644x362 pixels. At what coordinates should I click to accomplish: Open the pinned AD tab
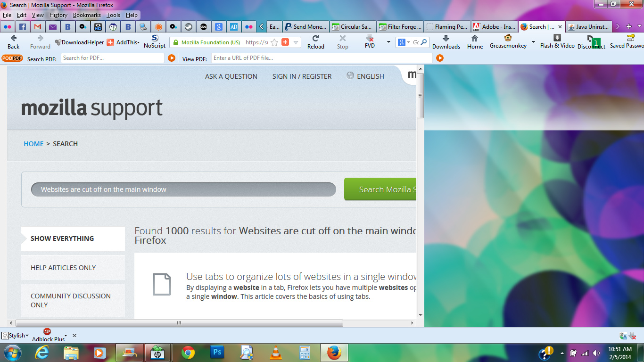(234, 27)
